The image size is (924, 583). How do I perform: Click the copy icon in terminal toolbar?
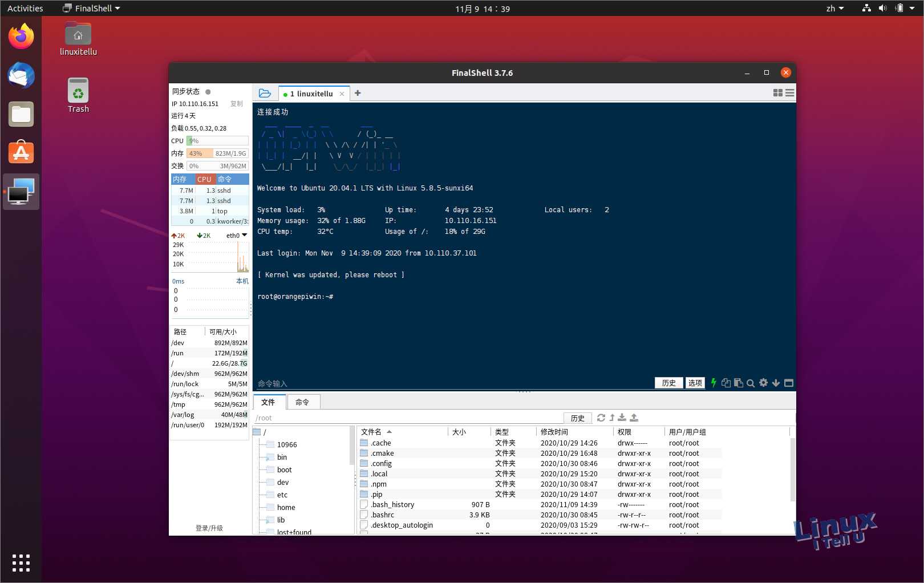(726, 383)
